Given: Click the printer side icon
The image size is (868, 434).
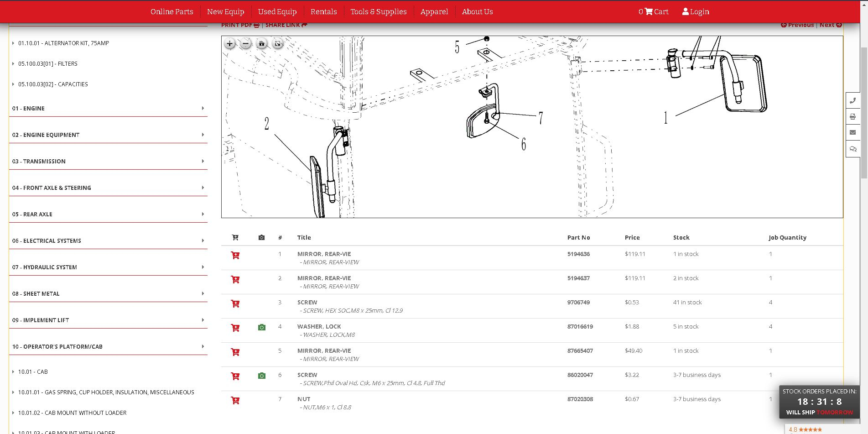Looking at the screenshot, I should point(853,116).
